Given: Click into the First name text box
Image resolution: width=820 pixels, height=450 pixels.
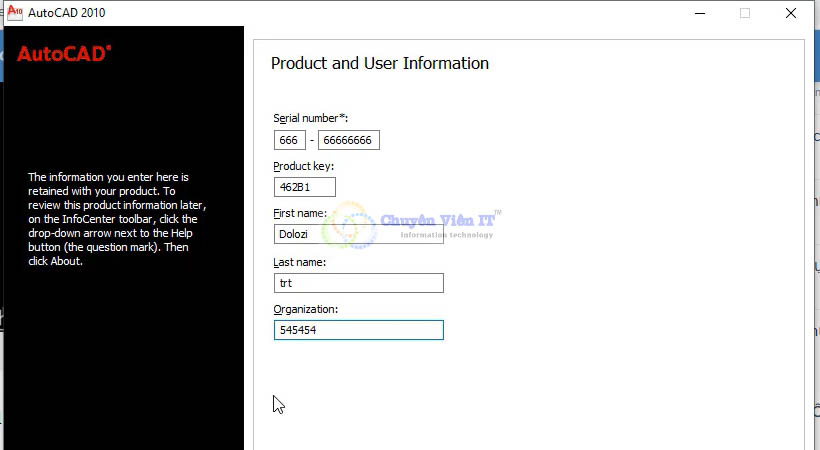Looking at the screenshot, I should [x=358, y=234].
